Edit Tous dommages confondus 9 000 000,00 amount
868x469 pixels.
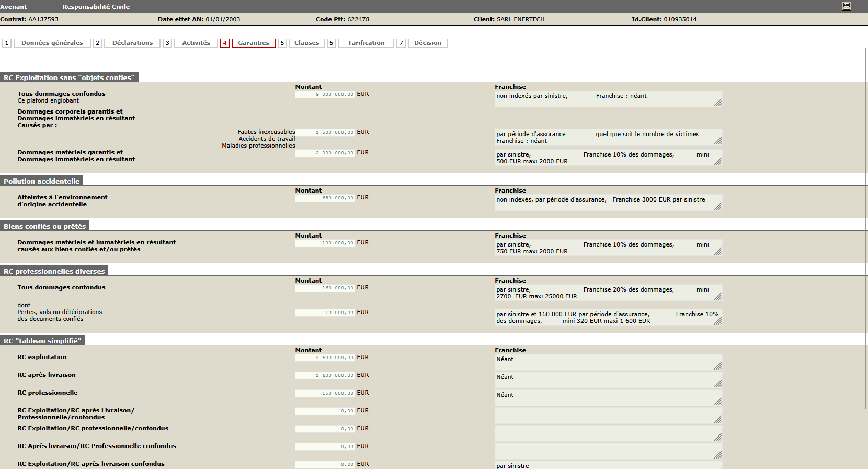pos(325,94)
